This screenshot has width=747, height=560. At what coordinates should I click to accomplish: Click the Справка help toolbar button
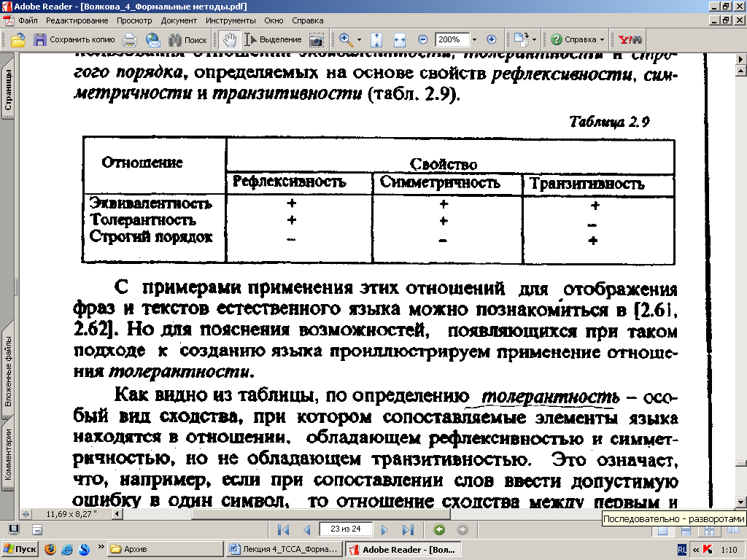(573, 39)
